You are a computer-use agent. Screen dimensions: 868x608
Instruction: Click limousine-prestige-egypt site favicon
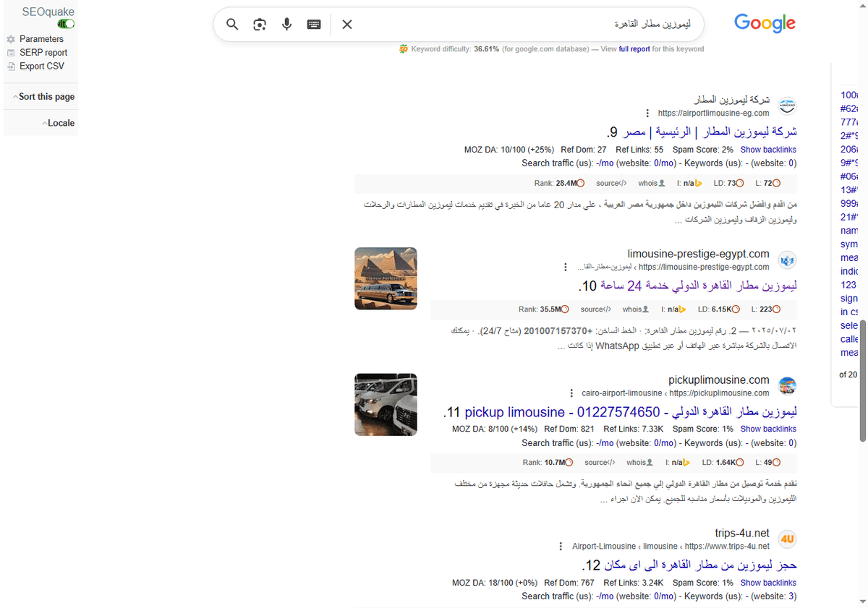[x=786, y=260]
